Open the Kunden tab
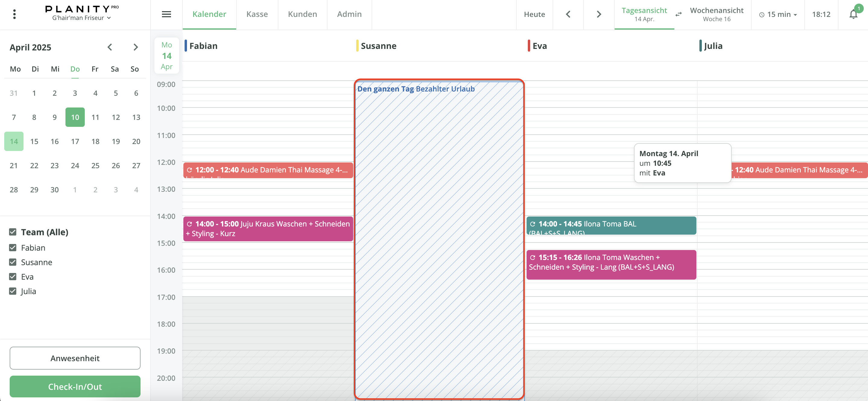 [x=302, y=14]
